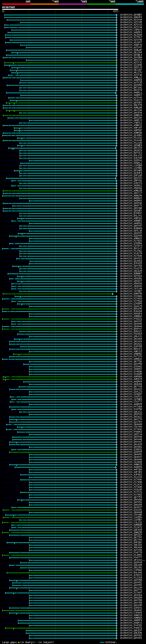Click the orange ~40% identity legend segment
Image resolution: width=146 pixels, height=644 pixels.
click(x=45, y=4)
